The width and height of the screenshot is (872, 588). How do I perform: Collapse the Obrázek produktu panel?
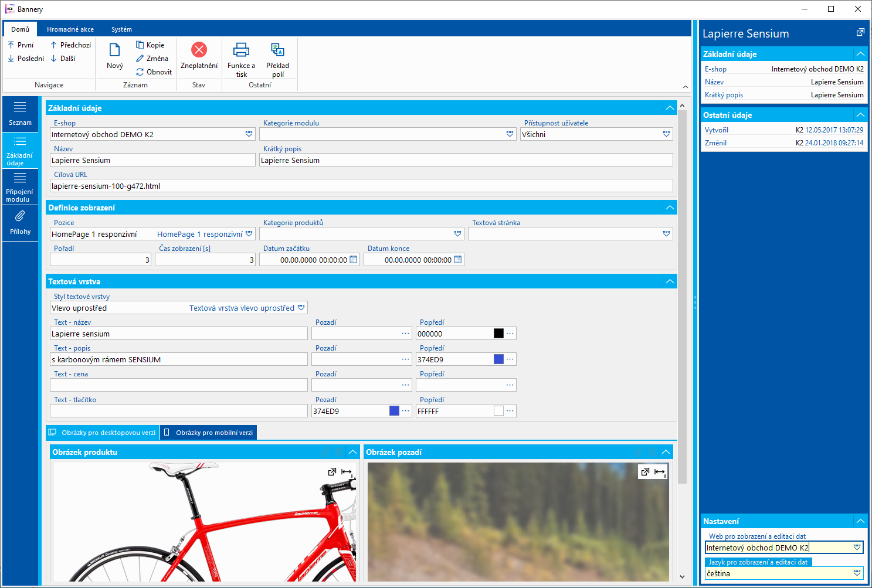point(352,452)
